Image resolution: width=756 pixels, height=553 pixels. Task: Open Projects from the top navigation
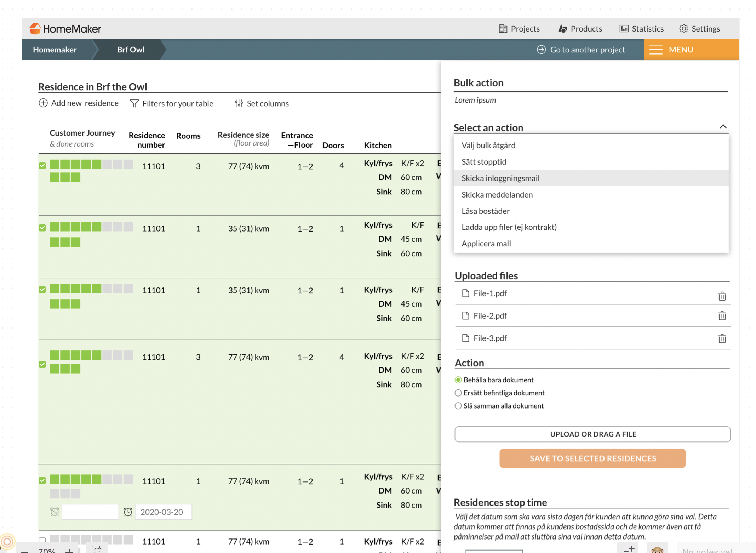[x=519, y=29]
